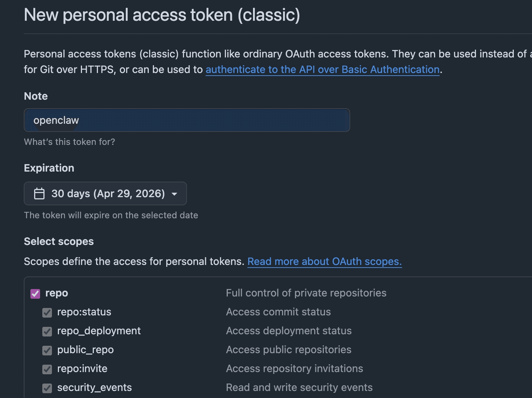Click the "security_events" scope label text
The height and width of the screenshot is (398, 532).
tap(94, 388)
